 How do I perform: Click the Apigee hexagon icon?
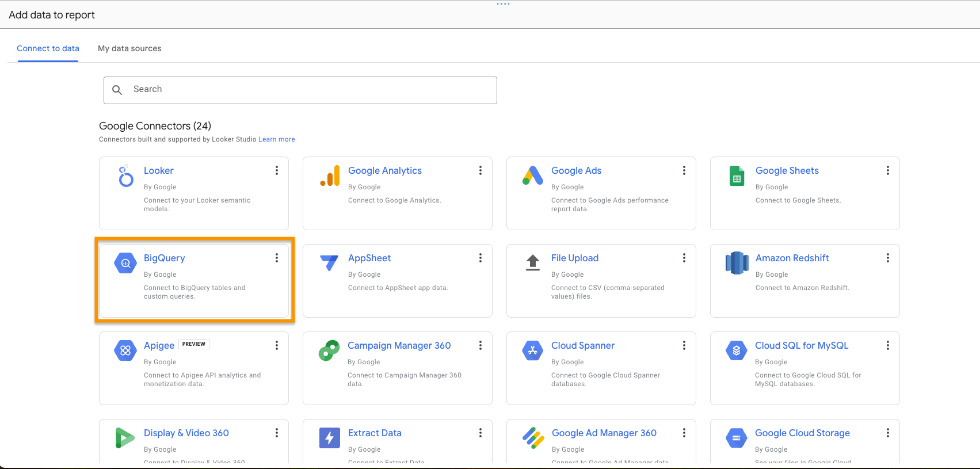click(x=125, y=350)
